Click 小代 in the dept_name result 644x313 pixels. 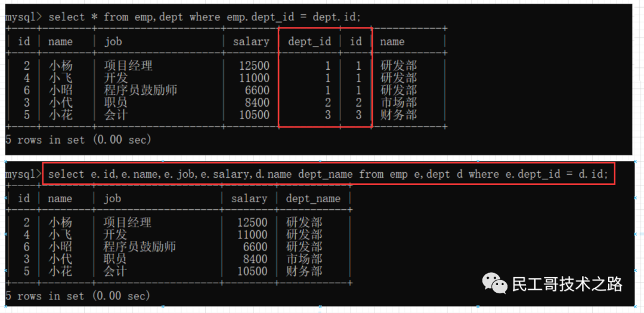[60, 259]
